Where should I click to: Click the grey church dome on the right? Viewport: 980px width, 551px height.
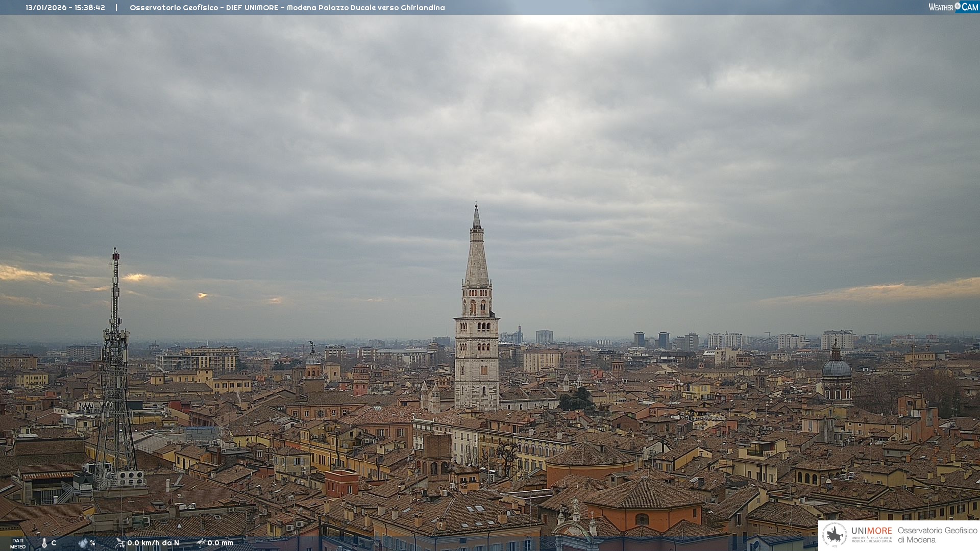coord(837,368)
